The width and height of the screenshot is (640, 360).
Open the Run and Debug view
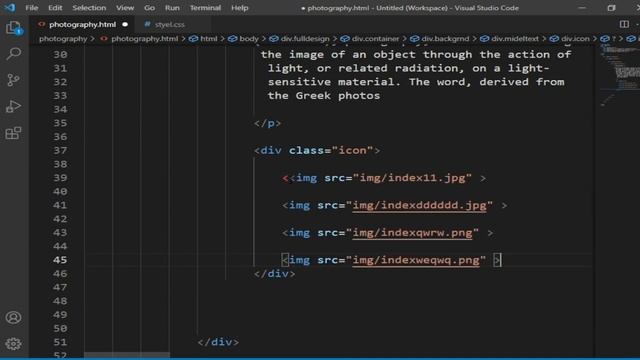(13, 107)
